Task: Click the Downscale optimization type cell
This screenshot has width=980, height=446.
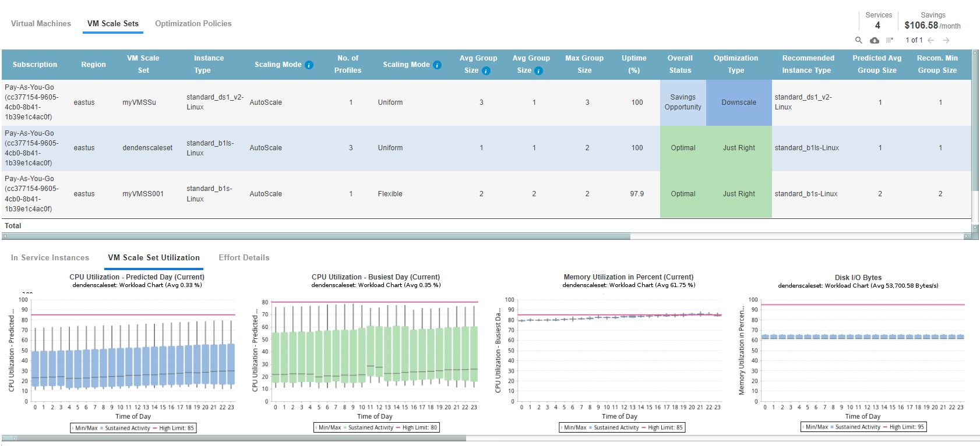Action: tap(739, 102)
